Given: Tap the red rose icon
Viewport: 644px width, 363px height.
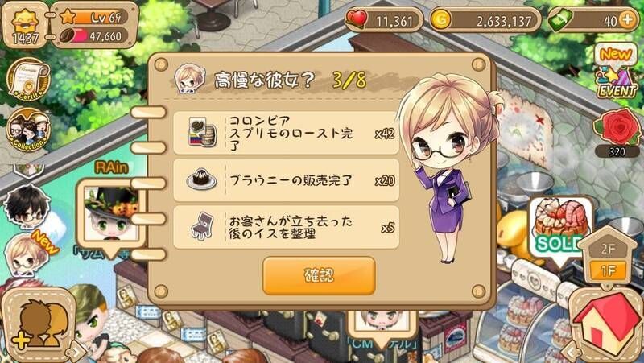Looking at the screenshot, I should point(617,127).
